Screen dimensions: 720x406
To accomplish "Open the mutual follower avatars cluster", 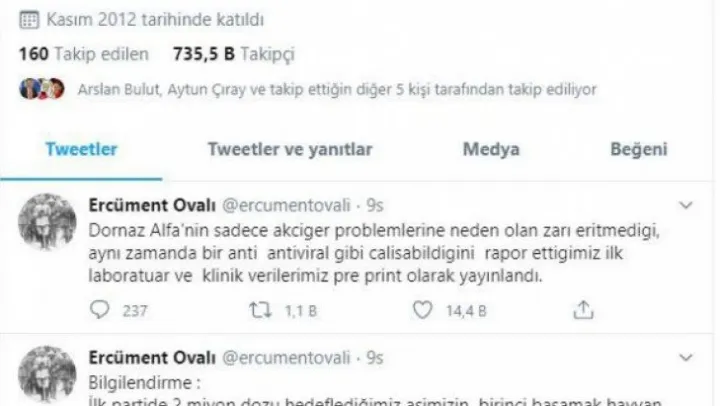I will pyautogui.click(x=42, y=89).
